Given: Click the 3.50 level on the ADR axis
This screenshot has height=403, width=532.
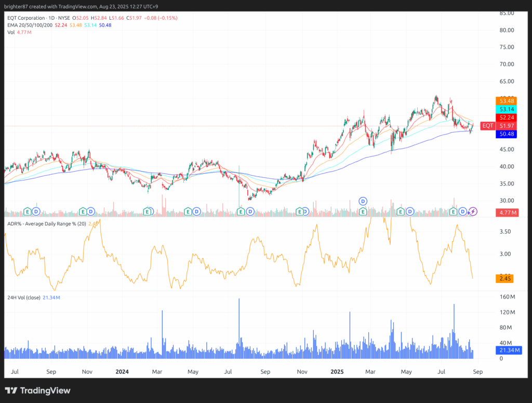Looking at the screenshot, I should click(x=505, y=231).
